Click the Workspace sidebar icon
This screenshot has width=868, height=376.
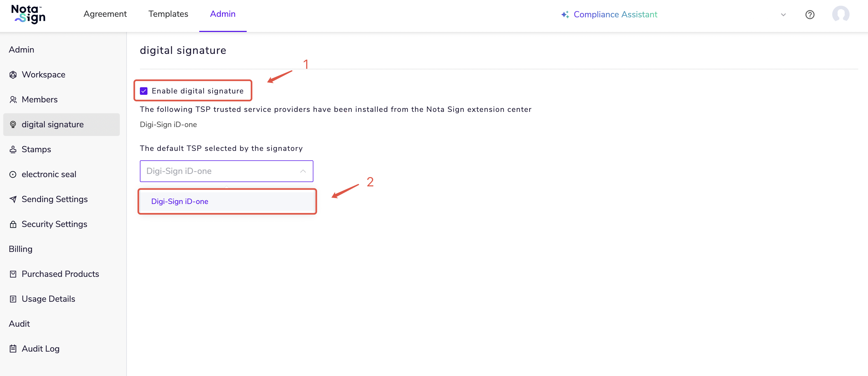(x=13, y=75)
